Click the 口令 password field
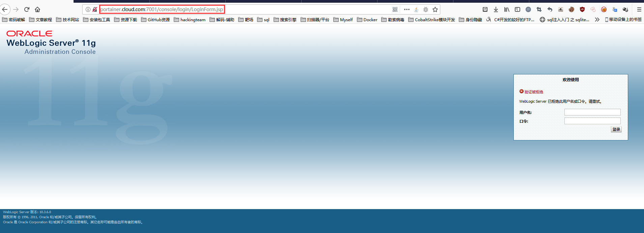This screenshot has width=644, height=233. tap(592, 121)
